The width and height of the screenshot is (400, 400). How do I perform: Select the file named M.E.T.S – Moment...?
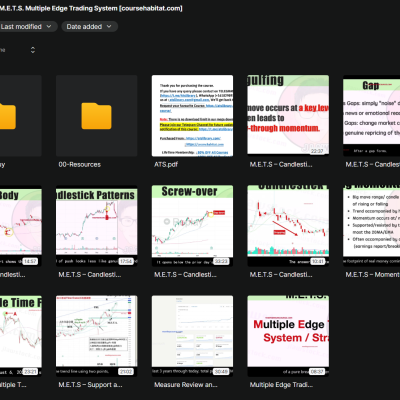click(372, 275)
